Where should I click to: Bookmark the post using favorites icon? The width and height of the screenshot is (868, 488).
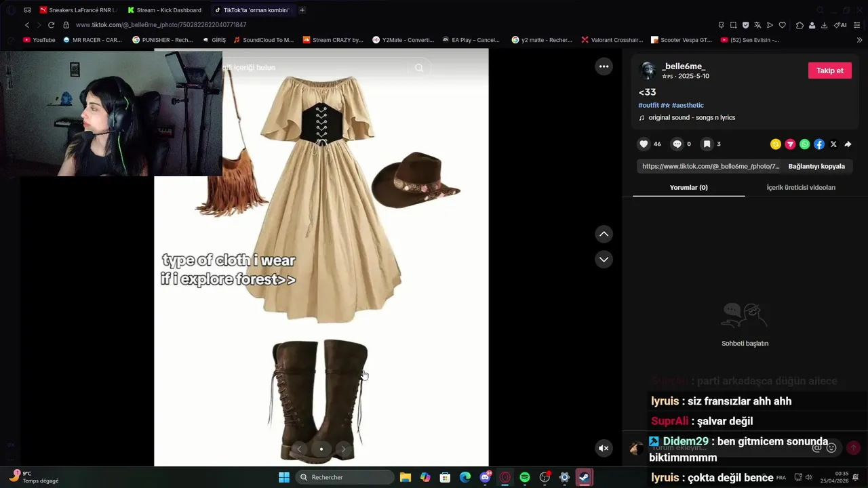pyautogui.click(x=707, y=144)
